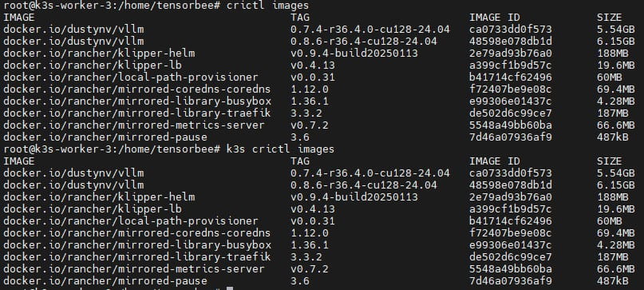Viewport: 644px width, 290px height.
Task: Click the first IMAGE ID column header
Action: pyautogui.click(x=495, y=18)
